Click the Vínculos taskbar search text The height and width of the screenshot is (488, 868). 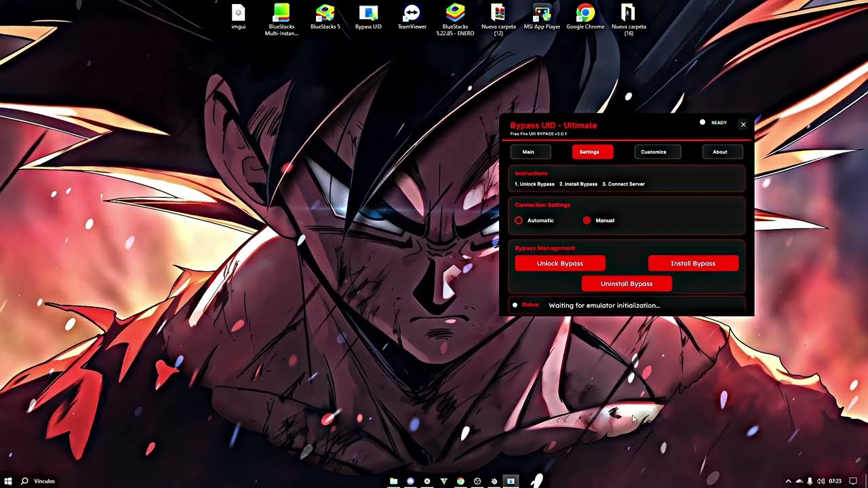click(44, 481)
